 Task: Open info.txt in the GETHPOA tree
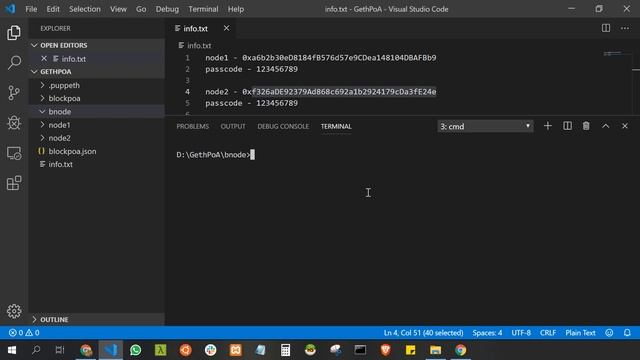96,164
